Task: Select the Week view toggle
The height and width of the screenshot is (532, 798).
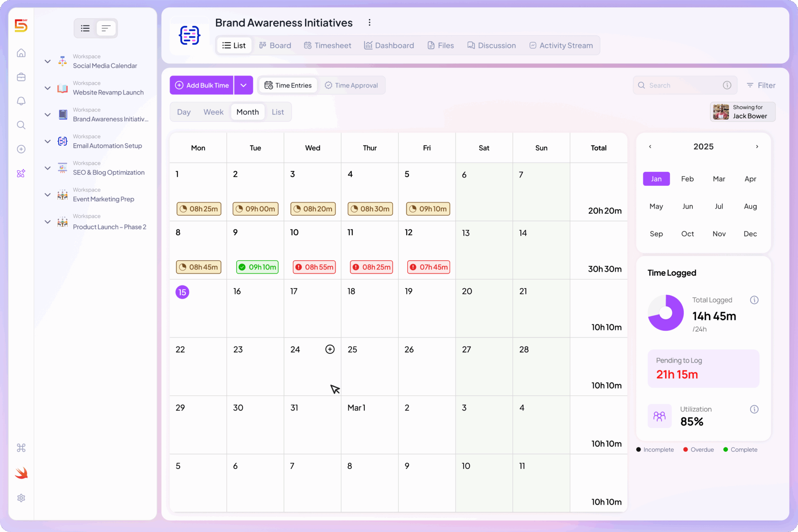Action: pos(213,112)
